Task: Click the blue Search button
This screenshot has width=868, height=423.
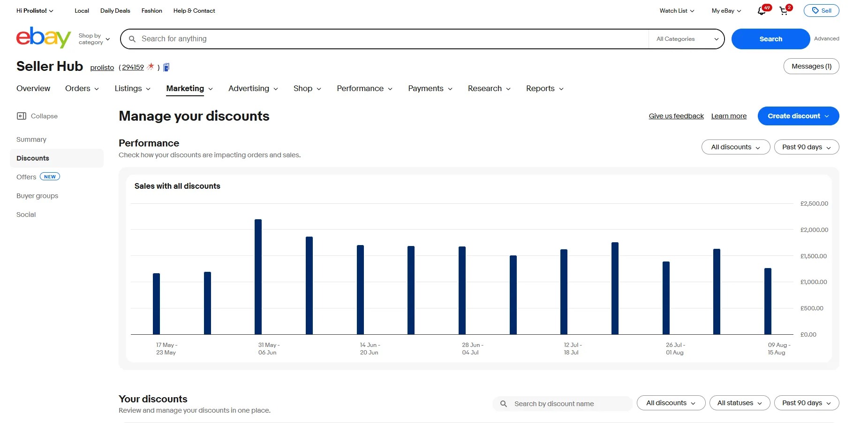Action: click(770, 39)
